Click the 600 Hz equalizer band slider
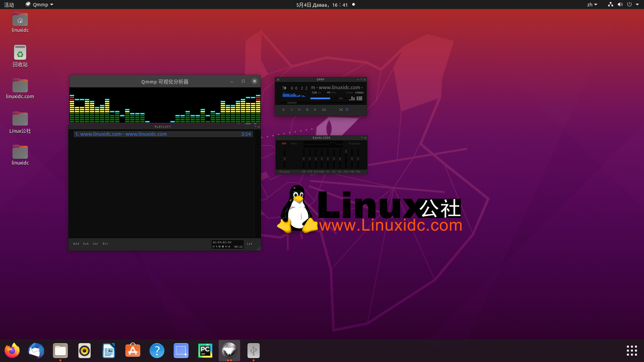This screenshot has height=362, width=644. click(x=322, y=159)
